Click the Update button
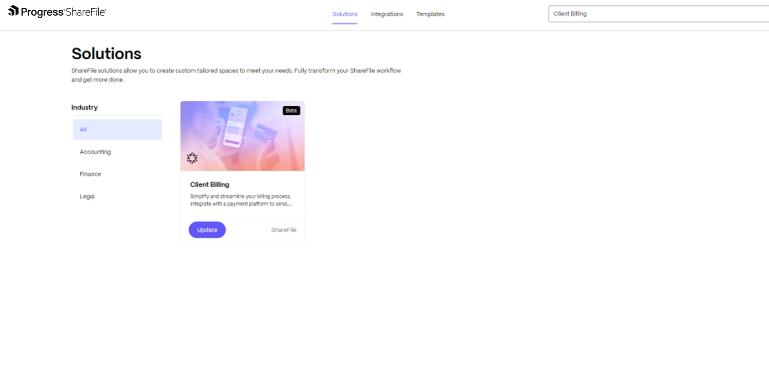The width and height of the screenshot is (769, 367). (x=207, y=230)
